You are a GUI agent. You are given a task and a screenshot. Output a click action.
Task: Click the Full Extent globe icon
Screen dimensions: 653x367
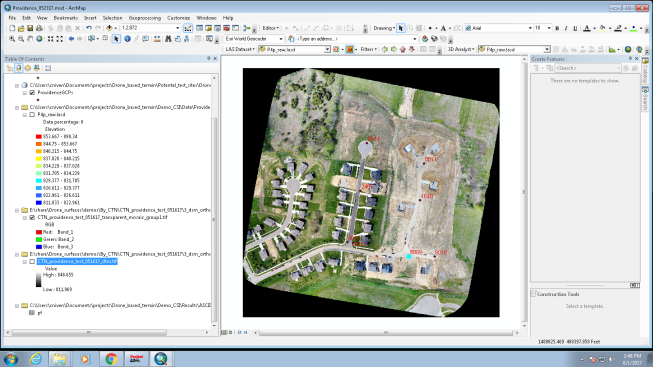(39, 39)
